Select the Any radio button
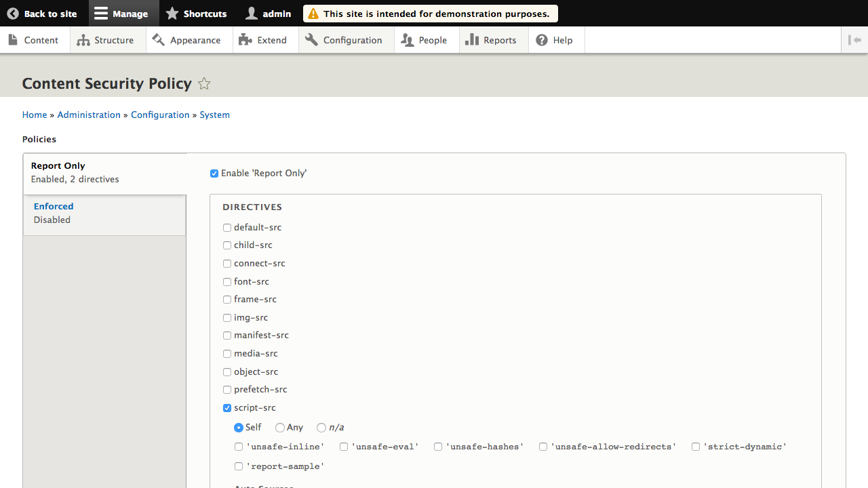 point(279,428)
